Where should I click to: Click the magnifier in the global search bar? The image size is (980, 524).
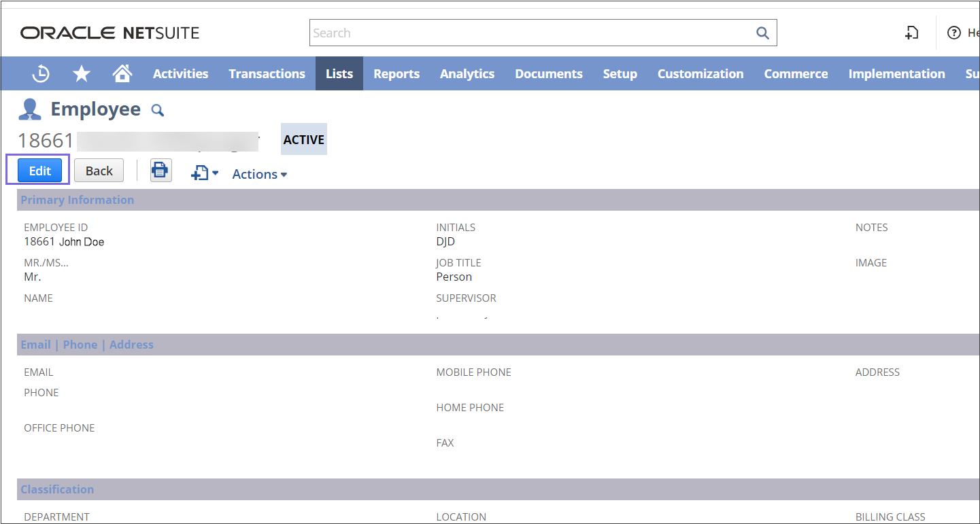pyautogui.click(x=762, y=33)
